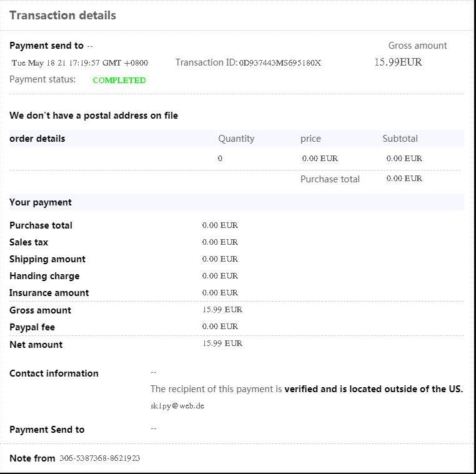This screenshot has width=476, height=474.
Task: Click the Contact information label
Action: (x=54, y=373)
